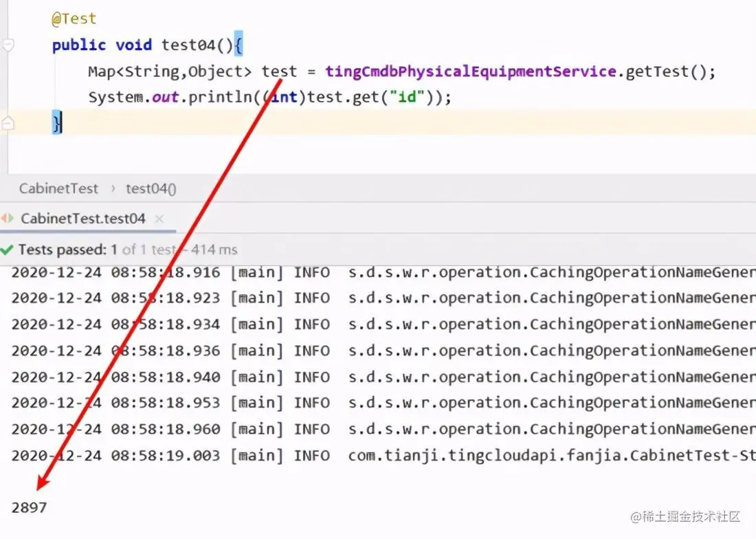Click the Map<String,Object> type declaration

[170, 71]
